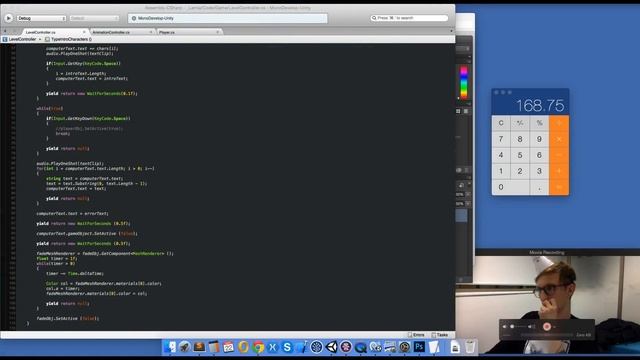Open the Debug configuration dropdown

point(41,18)
